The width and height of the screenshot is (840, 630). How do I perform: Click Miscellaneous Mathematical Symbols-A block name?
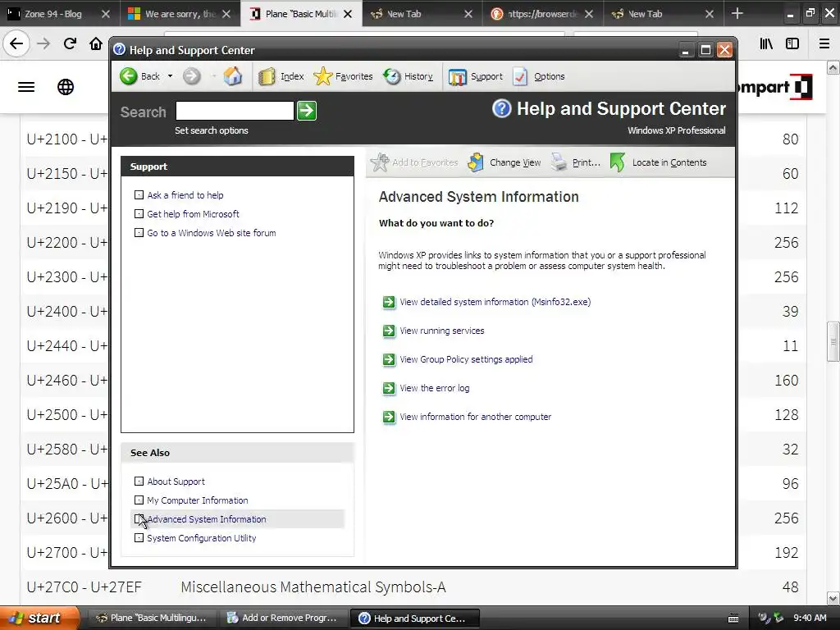tap(313, 587)
